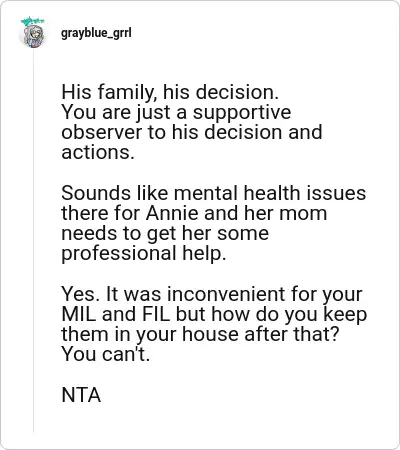400x450 pixels.
Task: Click the line 'You are just a supportive'
Action: (176, 112)
